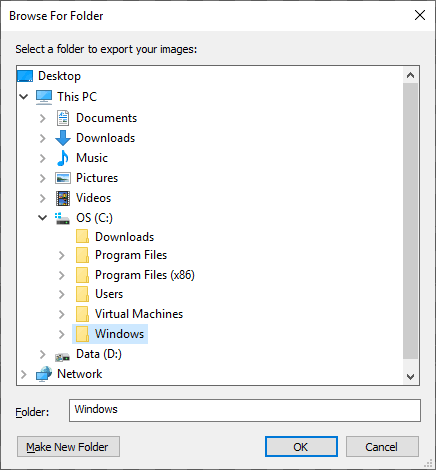436x470 pixels.
Task: Click the scrollbar down arrow
Action: pos(411,377)
